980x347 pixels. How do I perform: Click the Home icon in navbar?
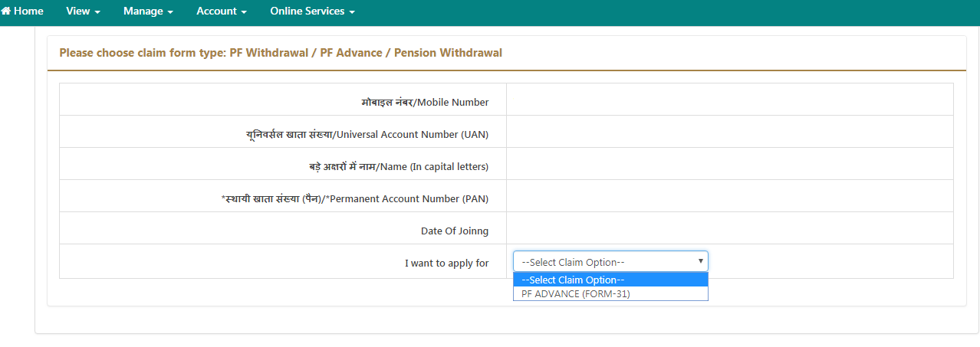coord(5,11)
